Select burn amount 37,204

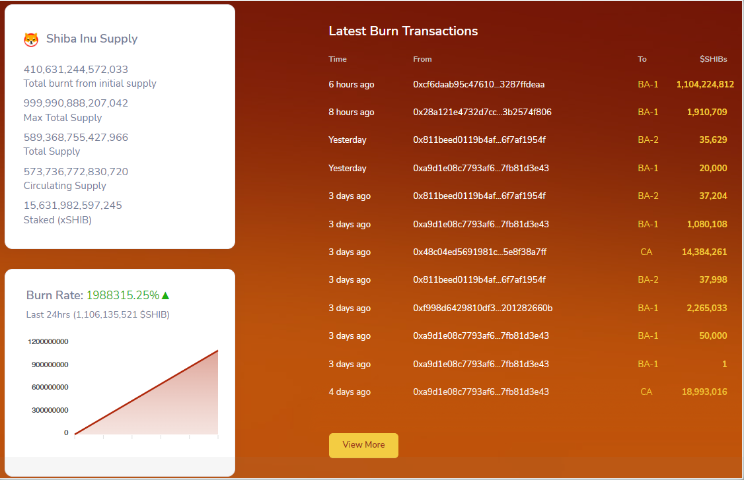coord(713,196)
